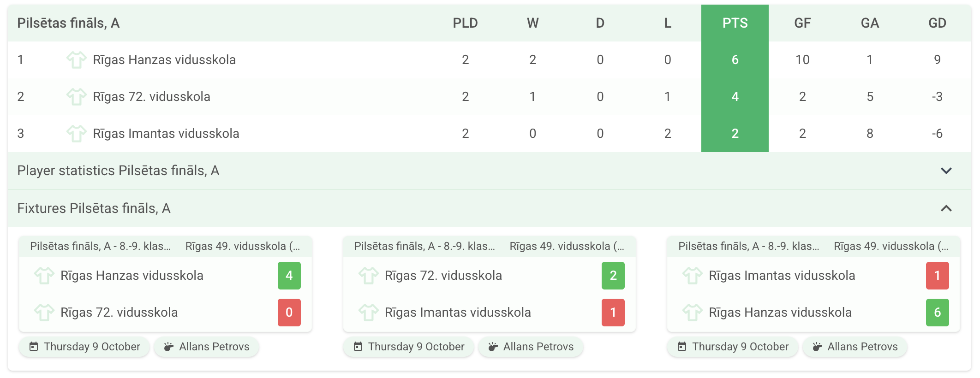Expand Player statistics Pilsētas fināls, A section
Viewport: 980px width, 378px height.
pyautogui.click(x=946, y=171)
